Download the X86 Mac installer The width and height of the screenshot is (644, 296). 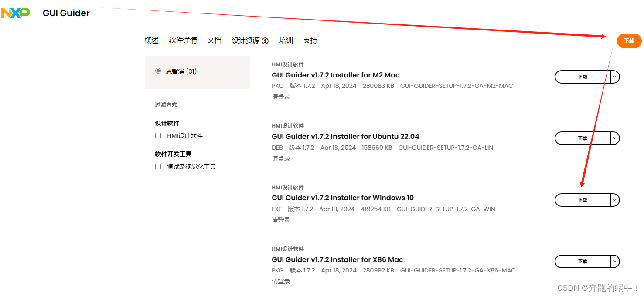(x=583, y=262)
